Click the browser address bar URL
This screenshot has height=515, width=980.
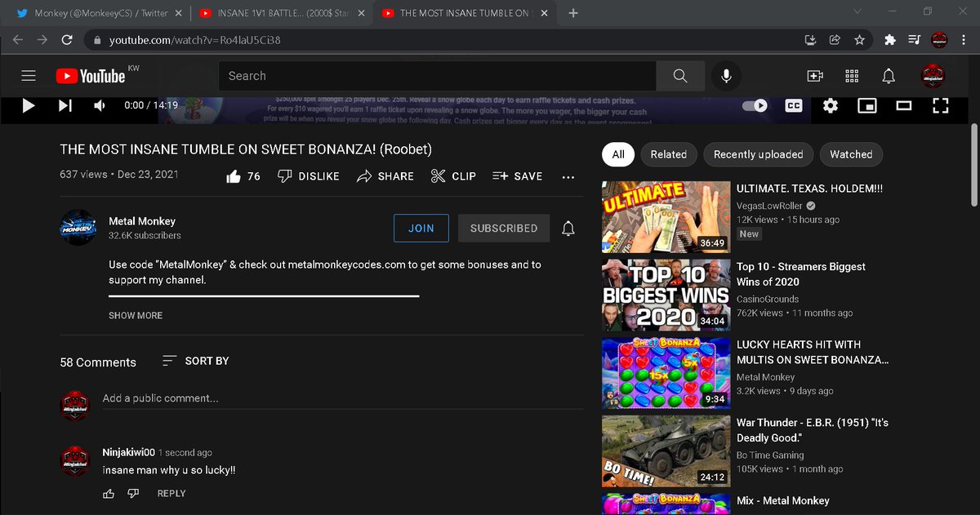point(195,40)
